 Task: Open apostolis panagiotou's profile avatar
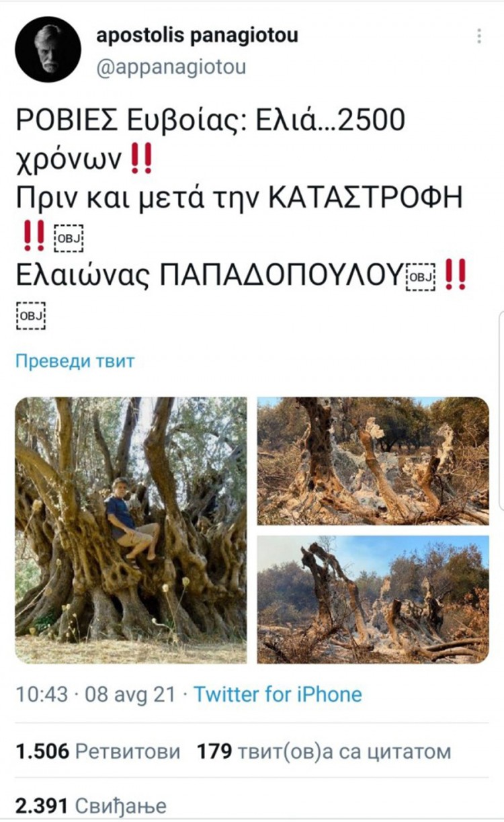click(x=48, y=50)
